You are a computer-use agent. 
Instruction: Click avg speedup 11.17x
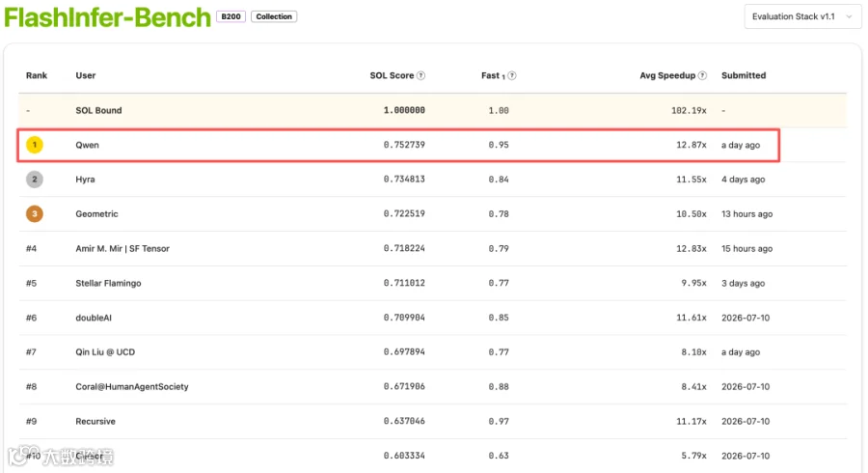click(692, 421)
